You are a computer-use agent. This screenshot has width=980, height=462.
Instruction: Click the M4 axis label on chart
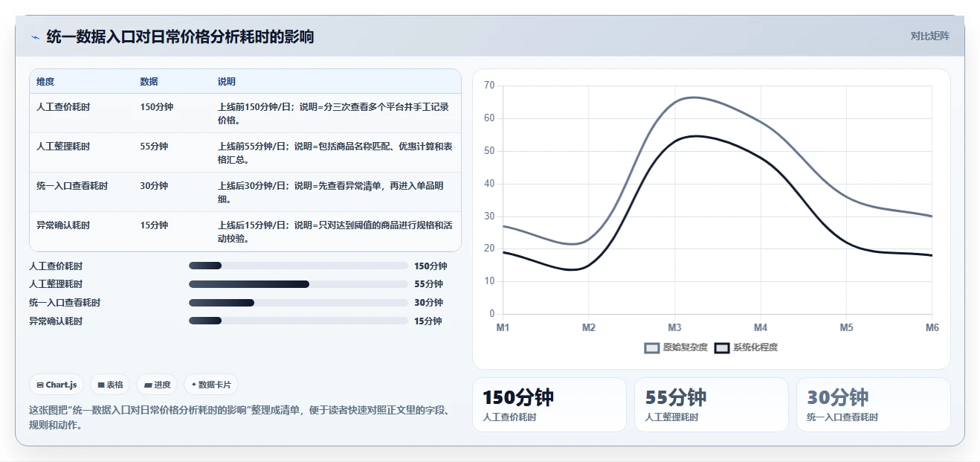coord(761,327)
